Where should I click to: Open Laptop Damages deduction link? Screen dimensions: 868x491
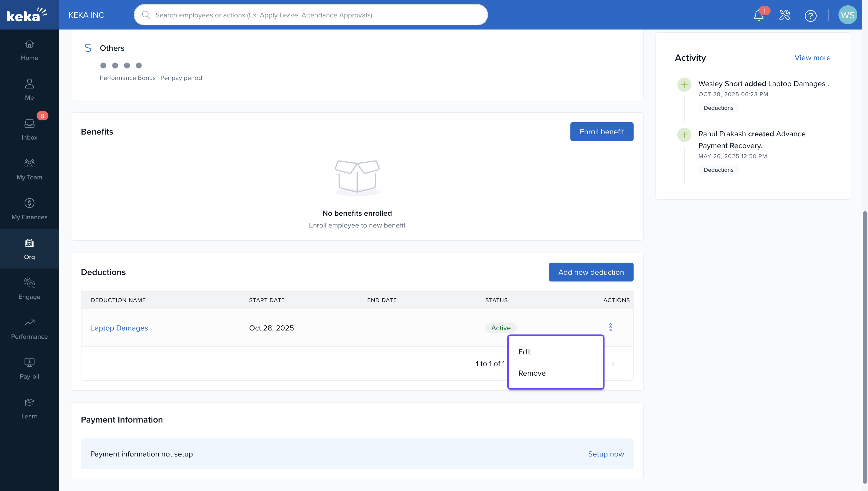(x=119, y=328)
